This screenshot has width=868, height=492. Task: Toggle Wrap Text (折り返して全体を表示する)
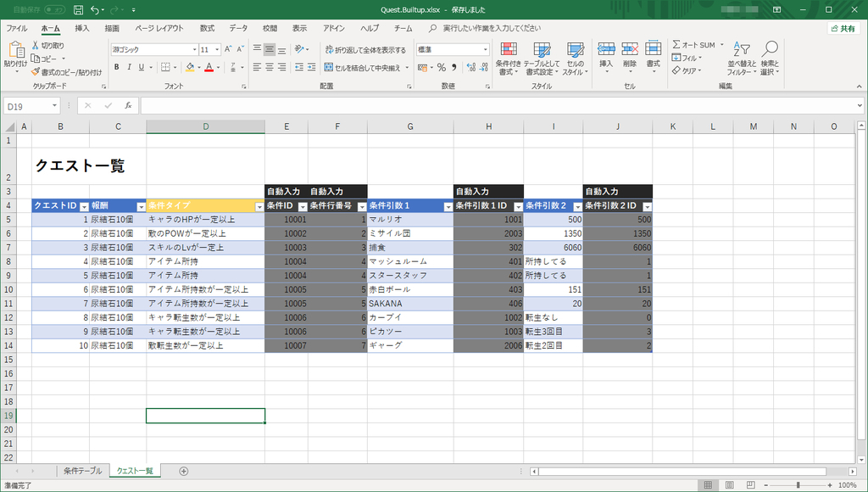[x=365, y=50]
